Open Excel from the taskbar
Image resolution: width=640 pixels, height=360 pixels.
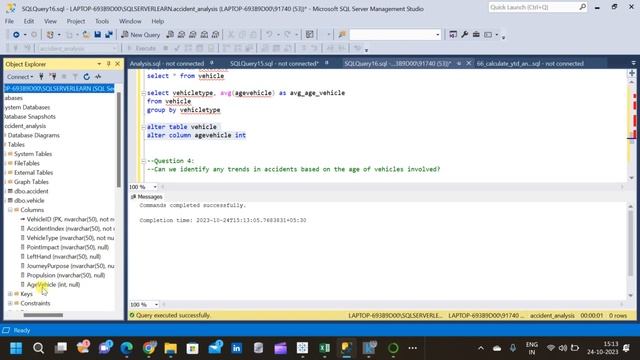click(324, 348)
